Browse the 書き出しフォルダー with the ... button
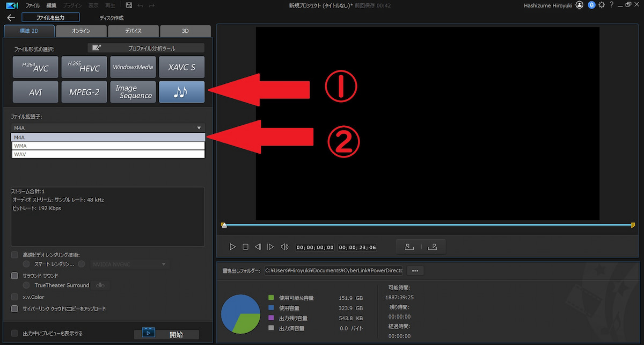 click(415, 270)
